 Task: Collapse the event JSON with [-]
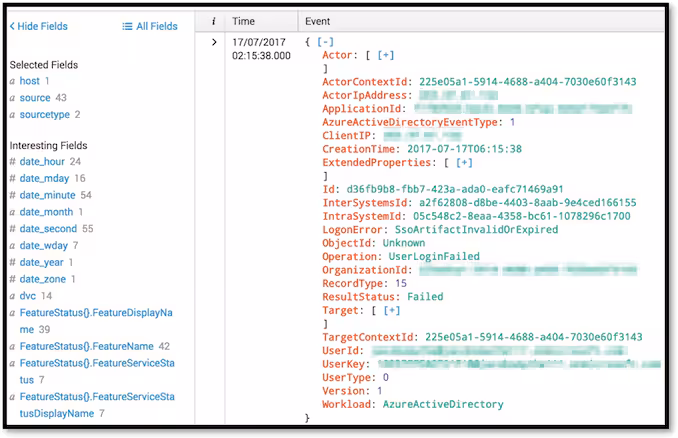click(x=326, y=42)
